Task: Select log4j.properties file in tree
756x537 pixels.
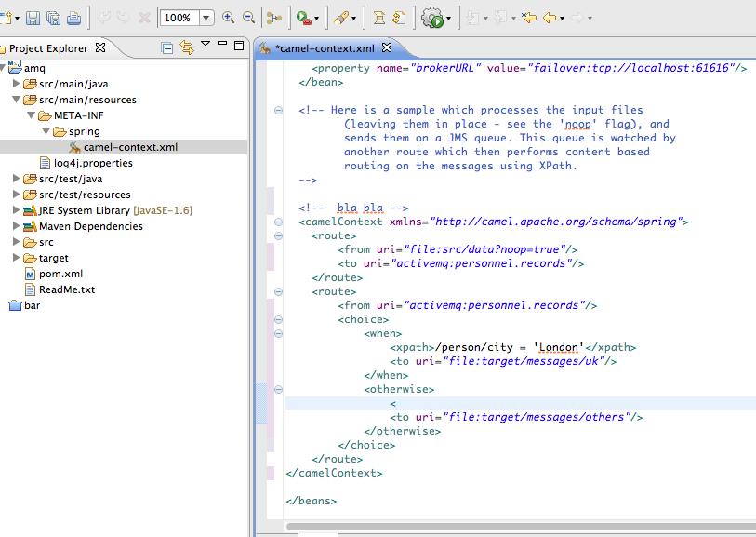Action: click(x=92, y=163)
